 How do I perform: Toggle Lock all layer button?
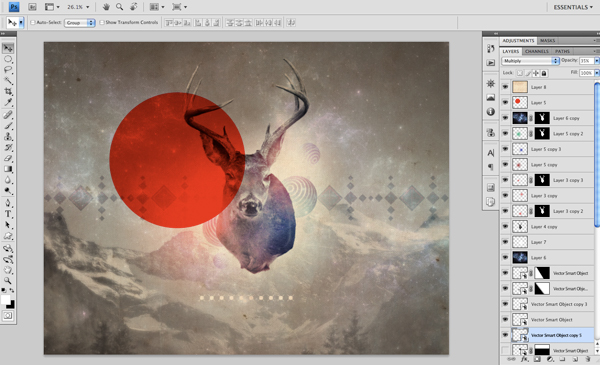[x=544, y=73]
